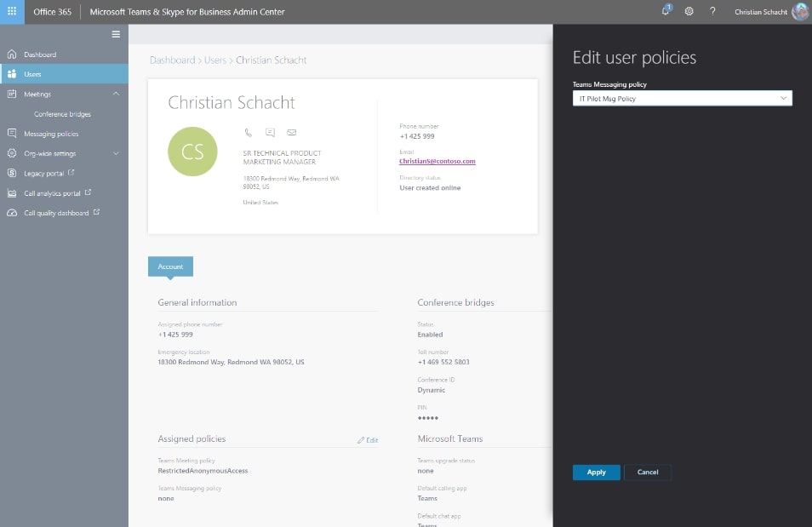The height and width of the screenshot is (527, 812).
Task: Open the Office 365 app launcher grid
Action: 11,11
